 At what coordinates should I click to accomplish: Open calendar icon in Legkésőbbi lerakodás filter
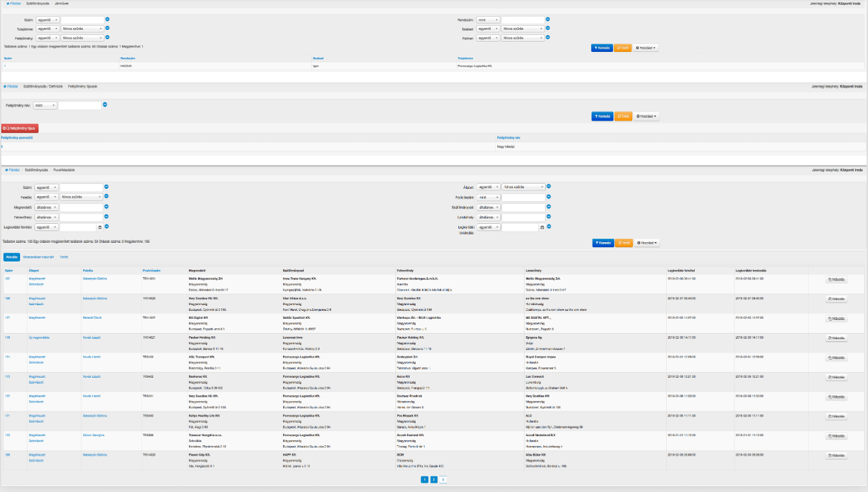[x=542, y=227]
